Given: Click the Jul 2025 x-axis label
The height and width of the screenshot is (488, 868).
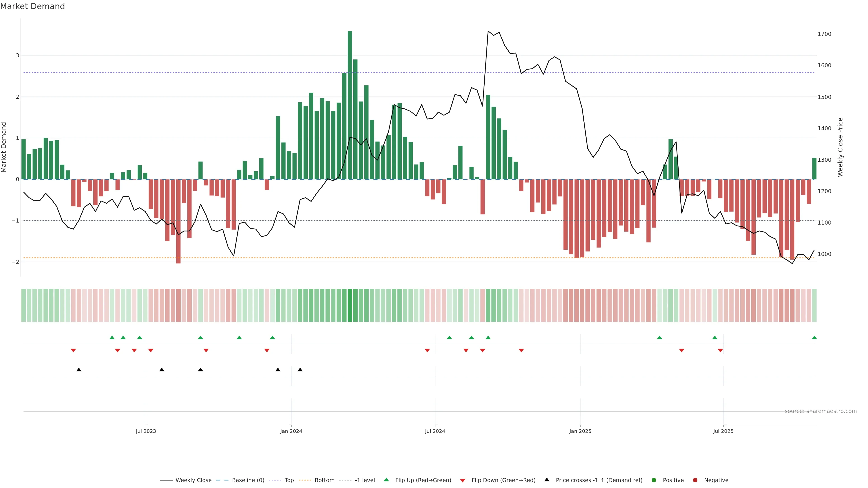Looking at the screenshot, I should 723,431.
